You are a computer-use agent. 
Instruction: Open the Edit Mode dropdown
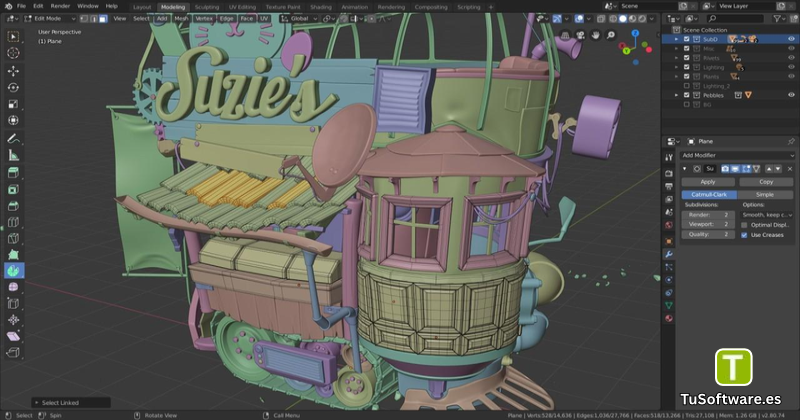(50, 18)
